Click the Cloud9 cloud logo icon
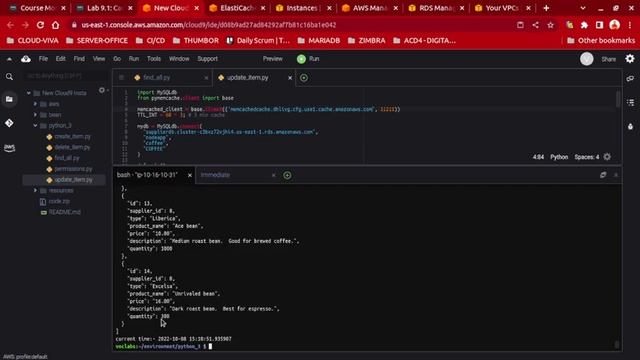640x360 pixels. pyautogui.click(x=26, y=59)
